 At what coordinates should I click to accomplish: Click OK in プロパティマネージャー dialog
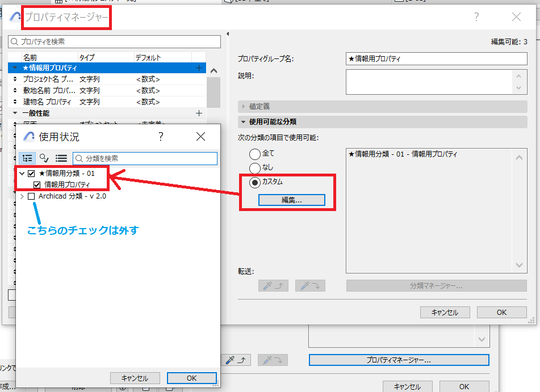pyautogui.click(x=502, y=312)
